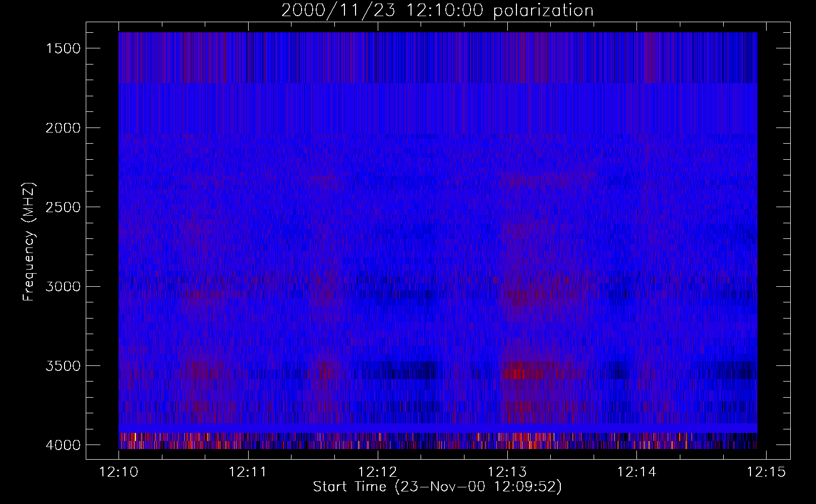Select the 1500 frequency tick label
Image resolution: width=816 pixels, height=504 pixels.
(x=63, y=48)
